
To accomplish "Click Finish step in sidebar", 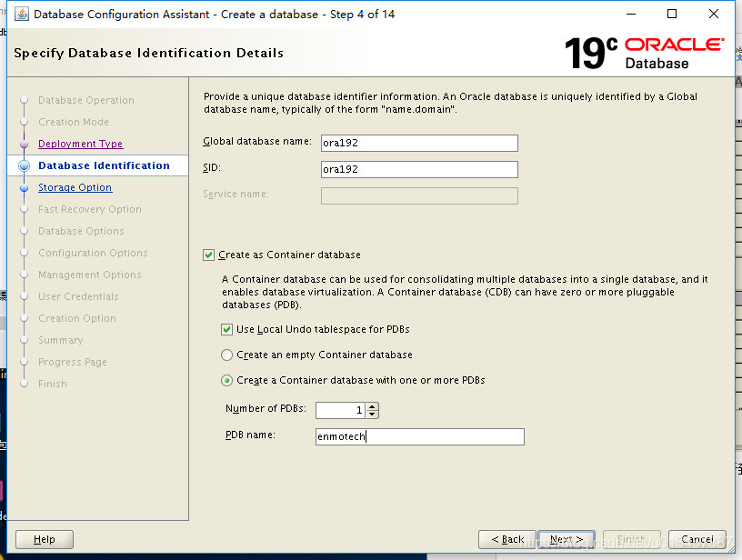I will [x=53, y=384].
